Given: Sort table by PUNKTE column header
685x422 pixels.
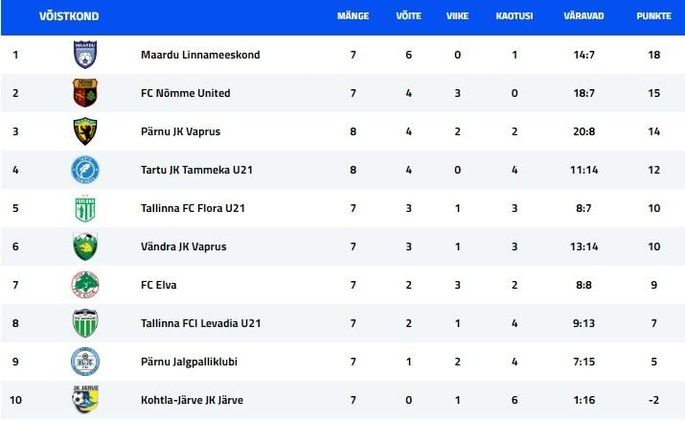Looking at the screenshot, I should tap(654, 16).
